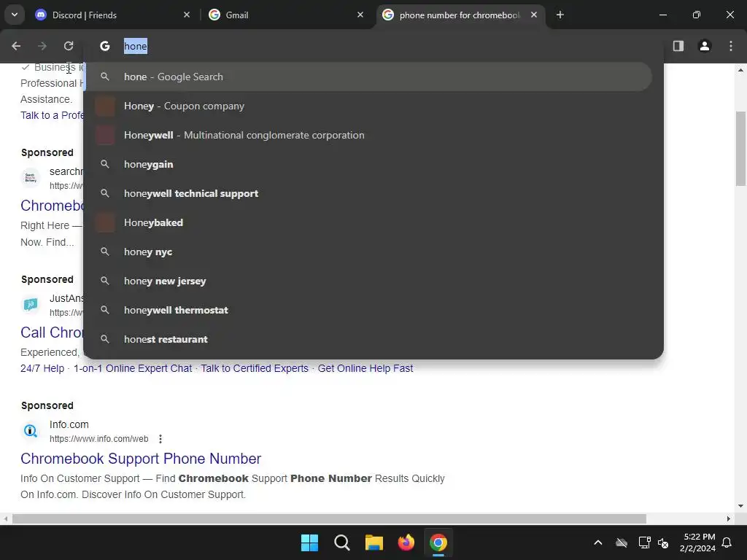Screen dimensions: 747x560
Task: Close the phone number for chromebook tab
Action: tap(534, 15)
